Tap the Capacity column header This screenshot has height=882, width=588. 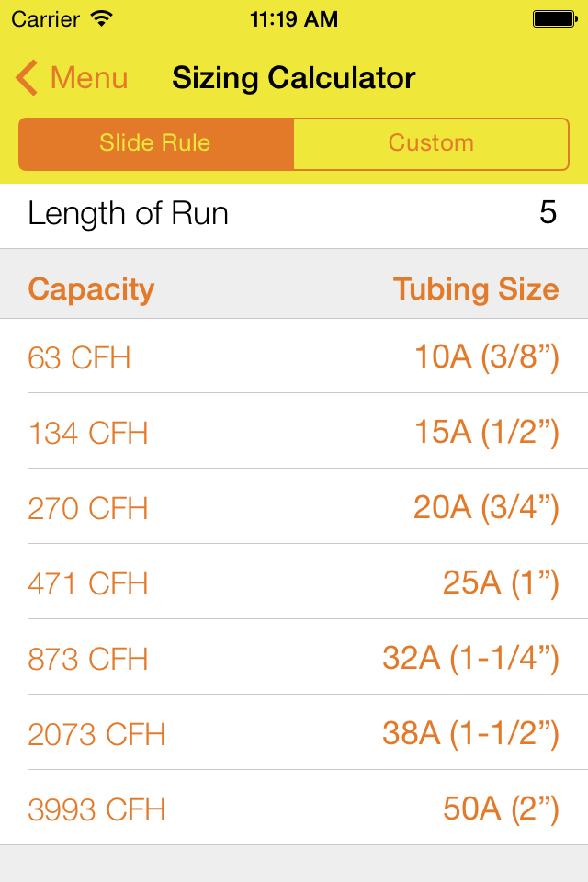click(91, 290)
